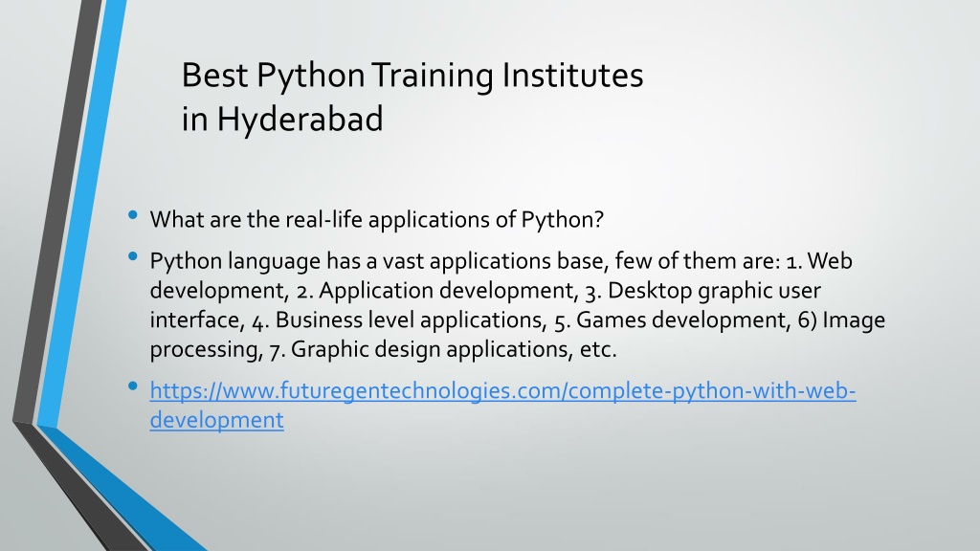Select the text 'What are the real-life applications of Python?'
Screen dimensions: 980x551
pos(376,219)
